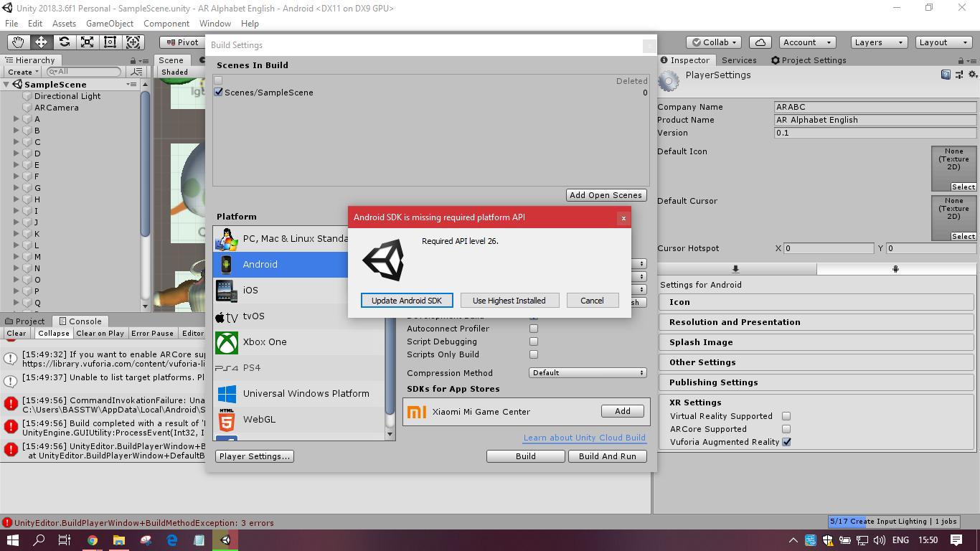The width and height of the screenshot is (980, 551).
Task: Open Windows Task View
Action: click(x=65, y=540)
